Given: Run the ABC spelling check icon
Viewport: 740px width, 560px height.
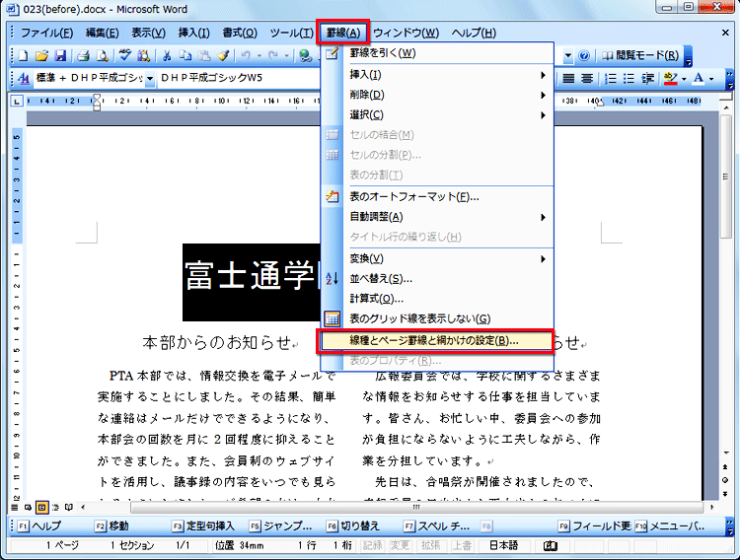Looking at the screenshot, I should click(124, 55).
